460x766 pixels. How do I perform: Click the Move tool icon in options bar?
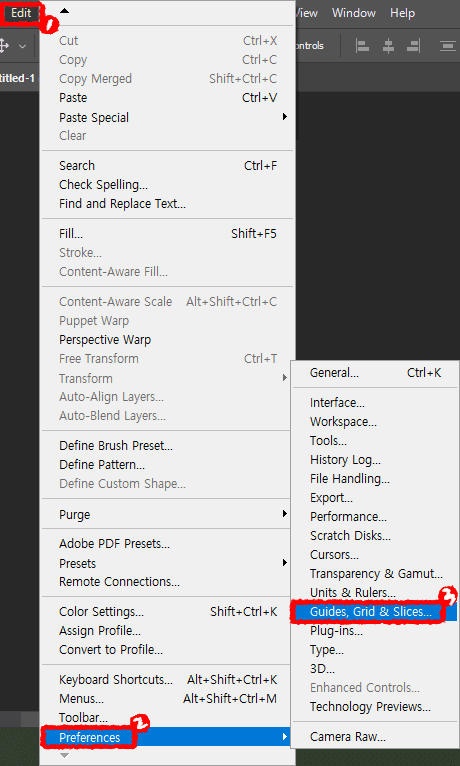click(x=4, y=46)
